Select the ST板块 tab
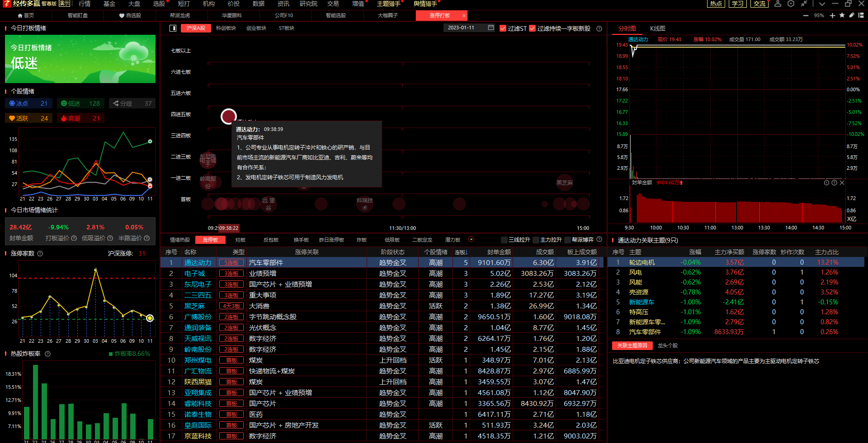The width and height of the screenshot is (868, 443). tap(287, 28)
